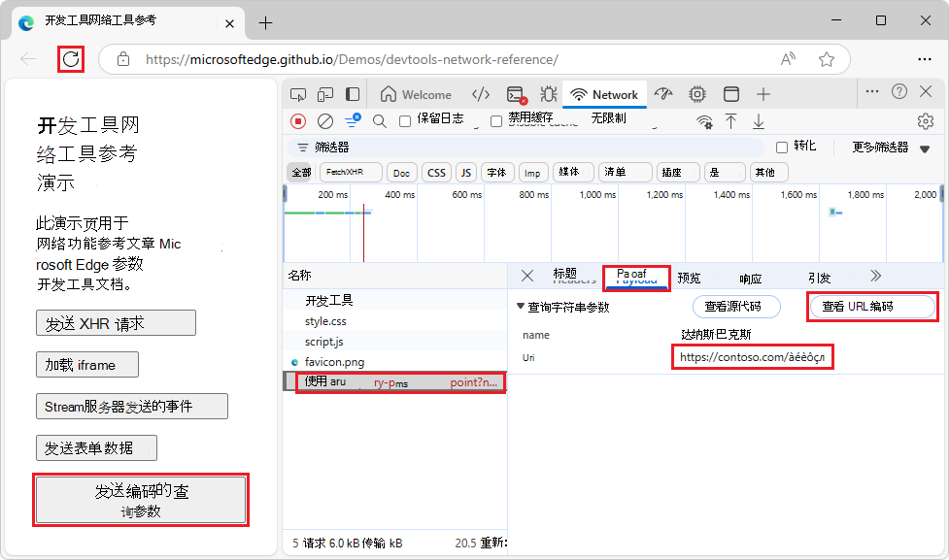The width and height of the screenshot is (949, 560).
Task: Open the network search magnifier
Action: (379, 121)
